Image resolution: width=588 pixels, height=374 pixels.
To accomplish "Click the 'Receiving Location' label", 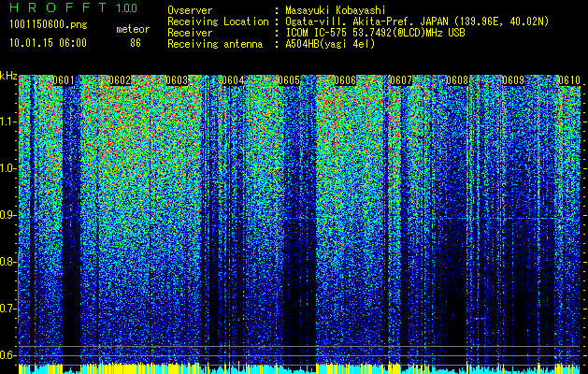I will coord(218,22).
